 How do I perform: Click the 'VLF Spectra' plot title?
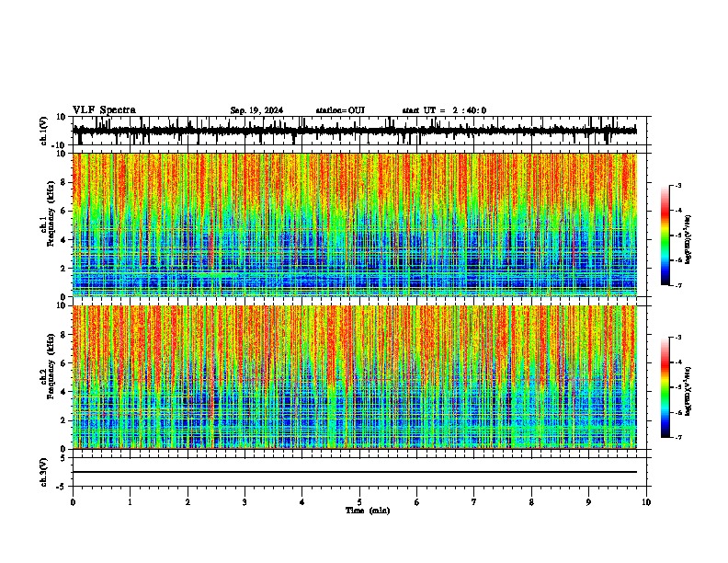(x=104, y=110)
